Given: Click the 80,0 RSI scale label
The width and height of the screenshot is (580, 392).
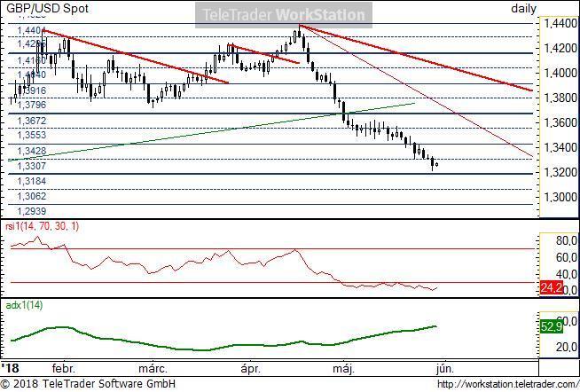Looking at the screenshot, I should [566, 240].
